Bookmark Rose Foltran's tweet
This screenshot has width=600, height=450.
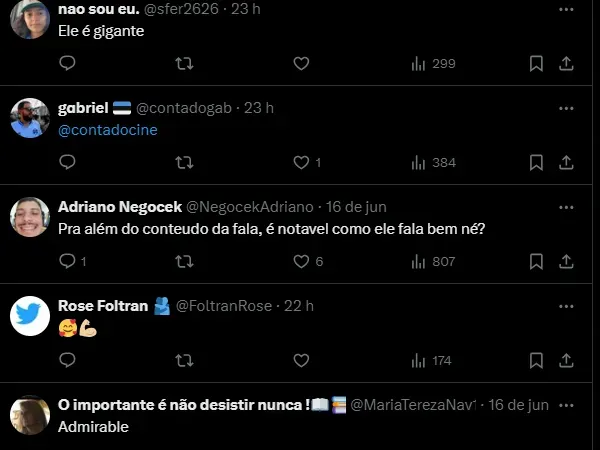click(x=536, y=360)
